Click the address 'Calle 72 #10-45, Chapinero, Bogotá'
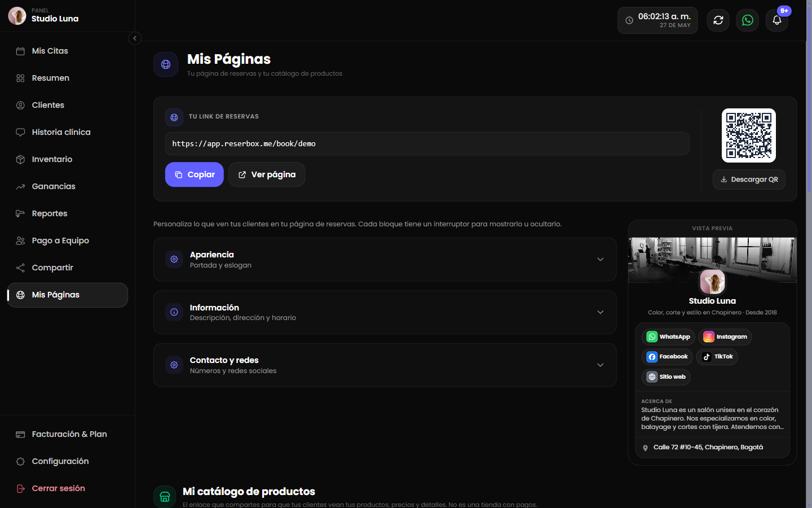 click(708, 447)
